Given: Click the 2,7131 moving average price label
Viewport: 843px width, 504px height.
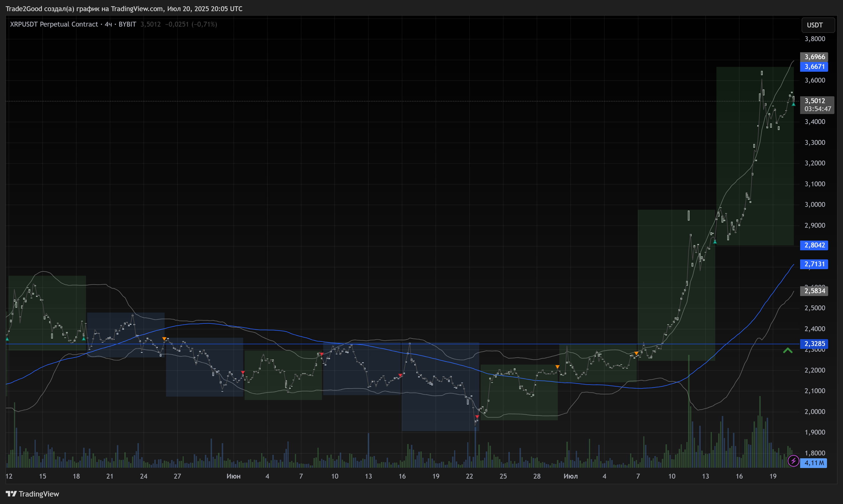Looking at the screenshot, I should [x=814, y=264].
